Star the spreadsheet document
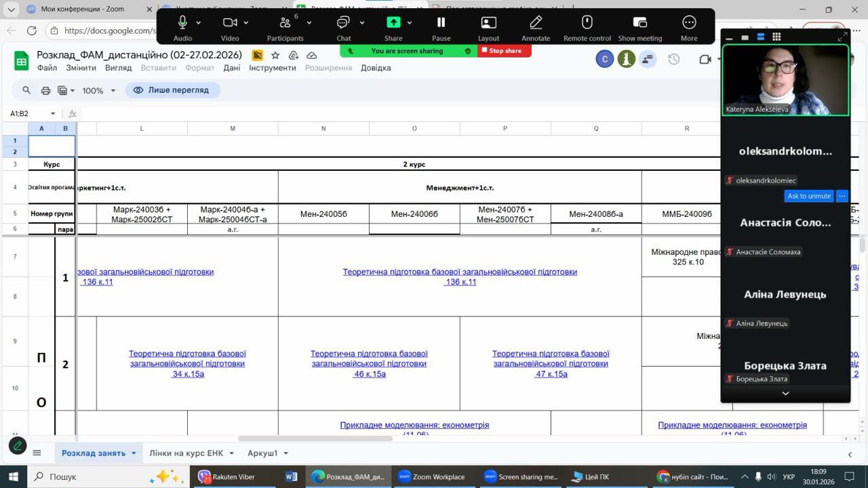This screenshot has height=488, width=868. tap(275, 55)
